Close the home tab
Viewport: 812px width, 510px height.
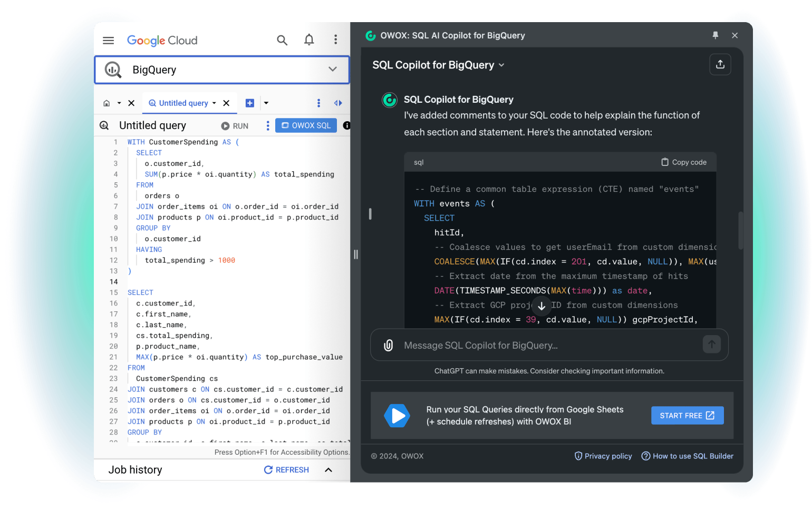coord(131,103)
